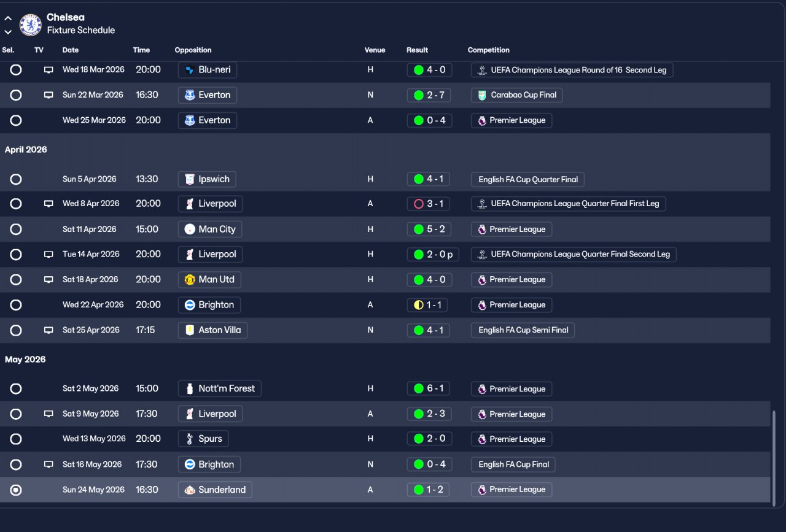This screenshot has height=532, width=786.
Task: Click the date Sun 24 May 2026
Action: click(x=93, y=490)
